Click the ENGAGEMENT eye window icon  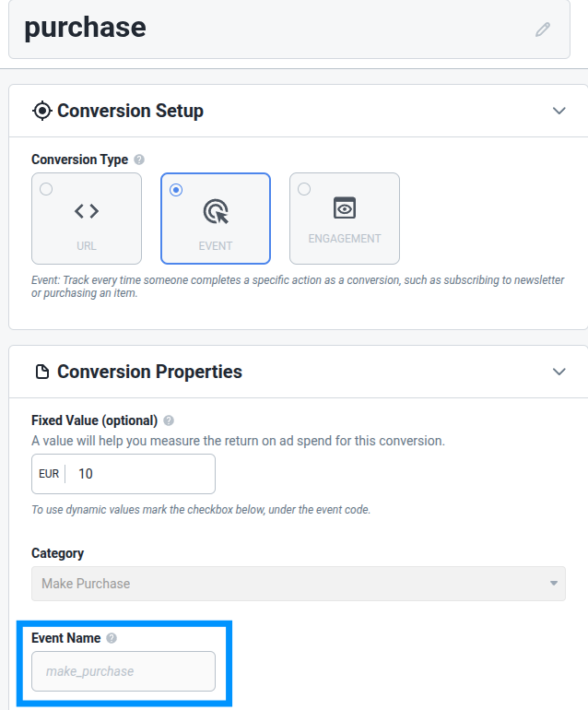[345, 207]
